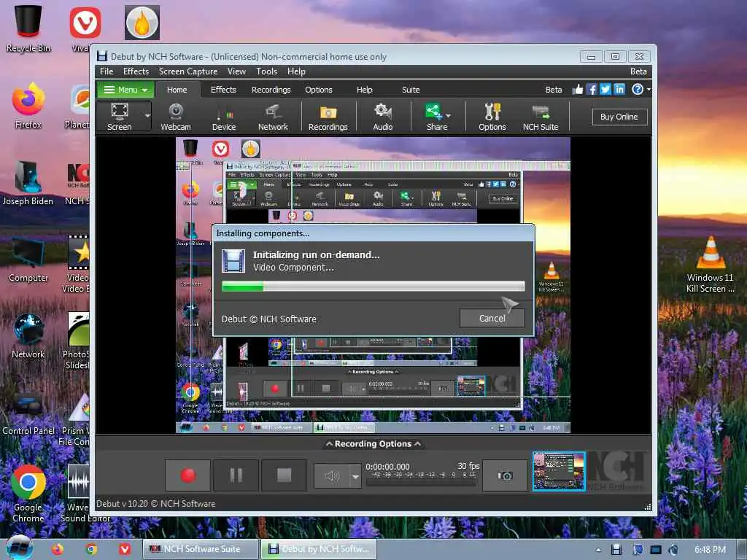Open the VLC Windows 11 Kill Screen file
This screenshot has width=747, height=560.
(711, 264)
